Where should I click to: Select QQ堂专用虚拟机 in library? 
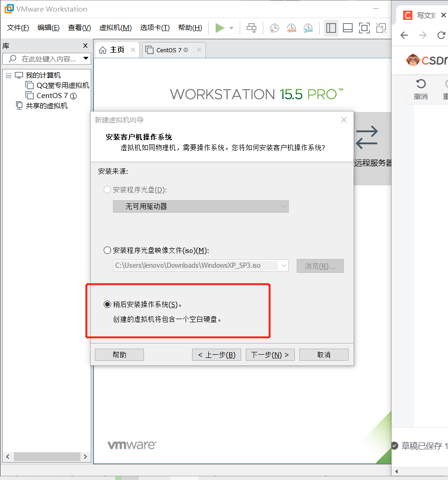58,86
